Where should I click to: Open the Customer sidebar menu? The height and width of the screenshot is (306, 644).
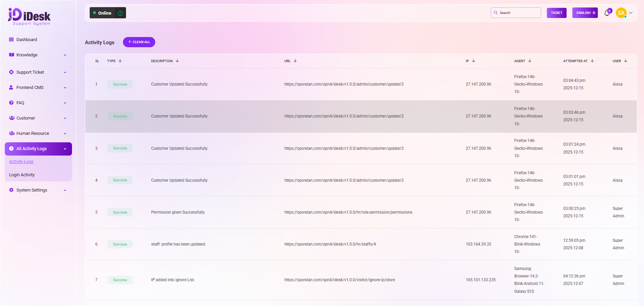tap(38, 118)
